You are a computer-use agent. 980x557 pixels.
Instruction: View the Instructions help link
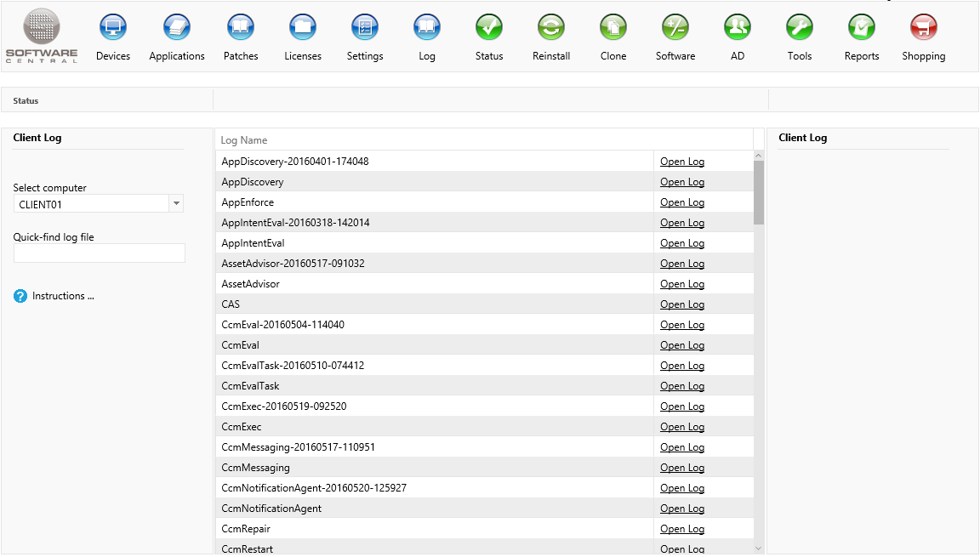62,296
